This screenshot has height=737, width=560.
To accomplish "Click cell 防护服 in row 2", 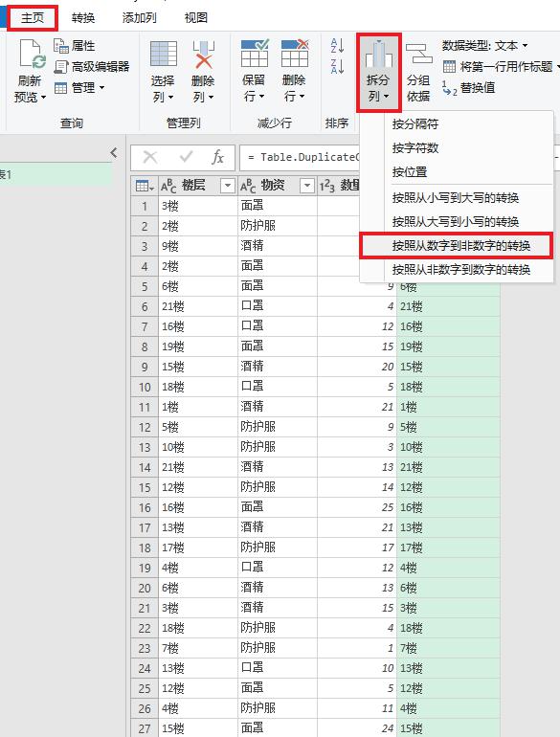I will pyautogui.click(x=278, y=226).
